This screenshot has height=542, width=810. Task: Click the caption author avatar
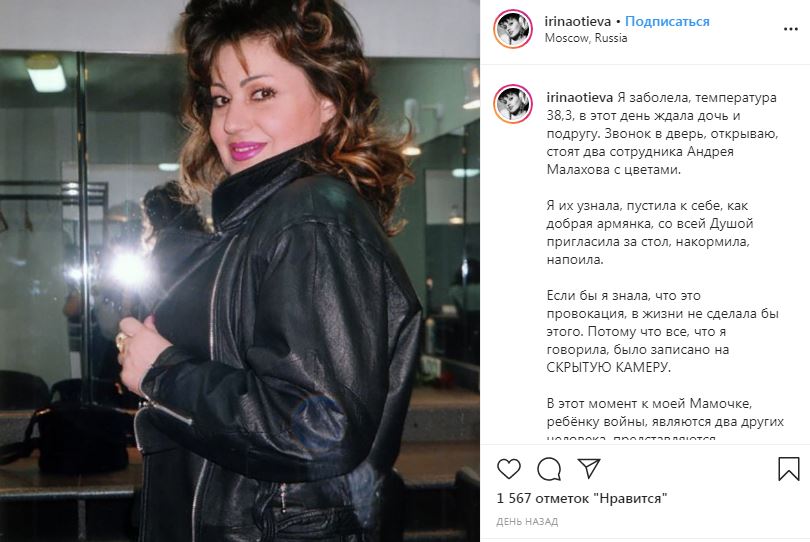pos(512,104)
